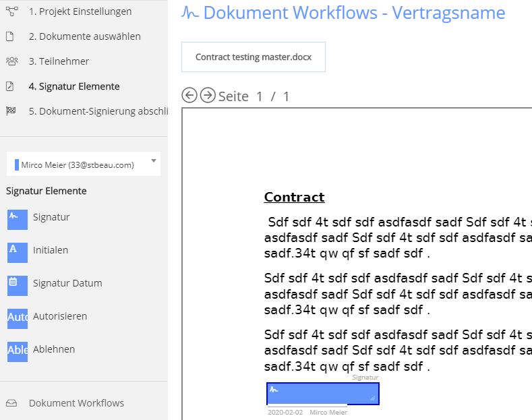Go to previous page arrow
Viewport: 532px width, 420px height.
[x=189, y=95]
